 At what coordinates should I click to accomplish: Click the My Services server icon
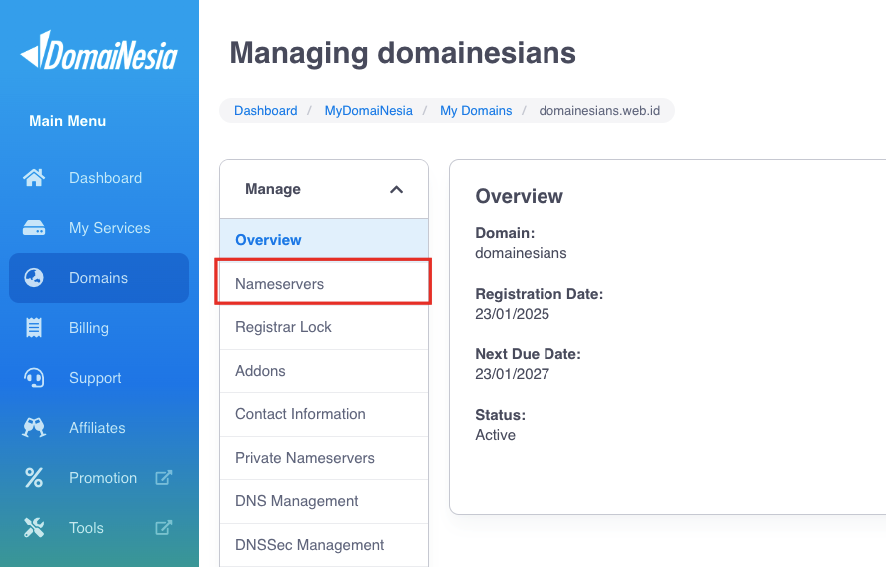pos(34,228)
